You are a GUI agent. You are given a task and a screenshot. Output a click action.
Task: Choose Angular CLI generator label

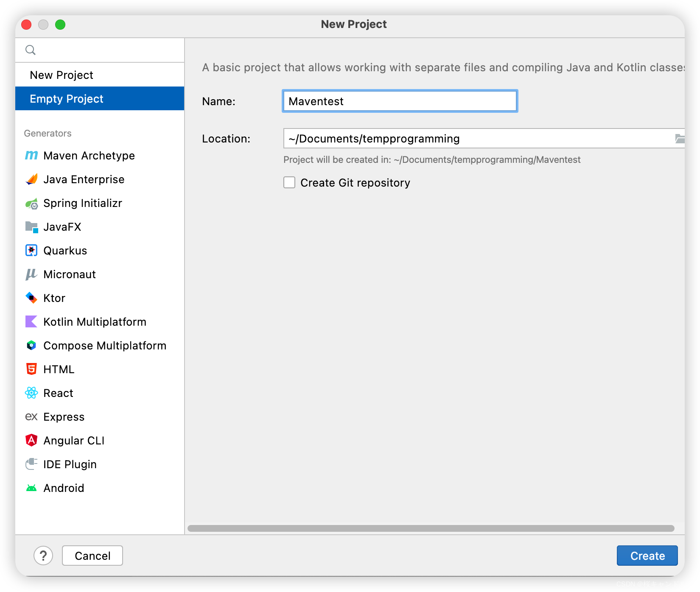[74, 441]
